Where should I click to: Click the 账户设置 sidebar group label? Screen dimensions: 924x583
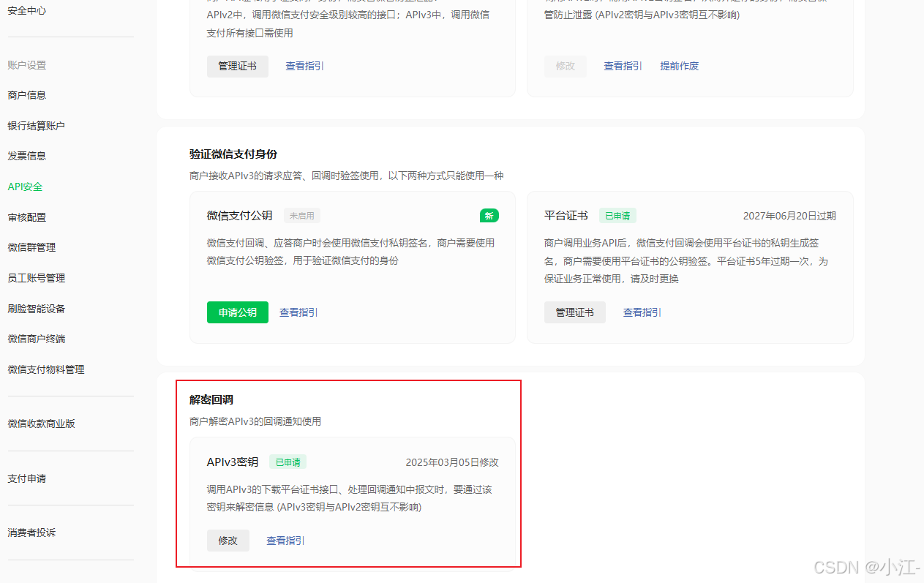click(x=27, y=65)
